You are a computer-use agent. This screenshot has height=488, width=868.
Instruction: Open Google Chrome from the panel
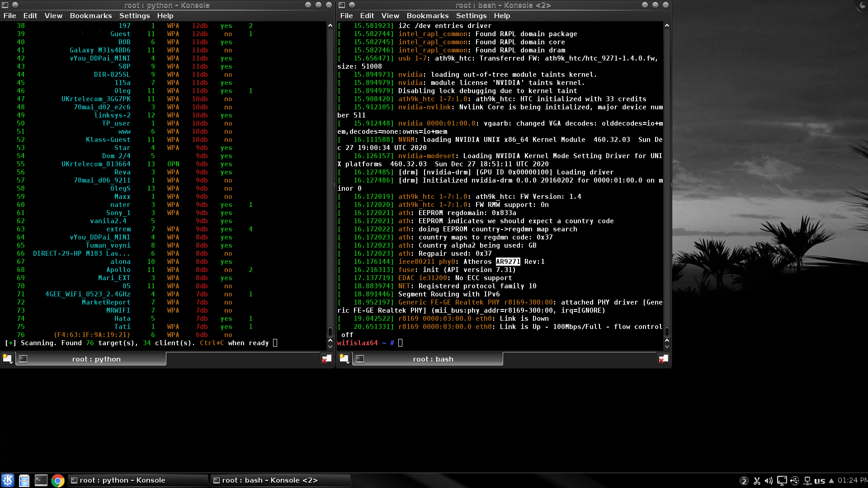pyautogui.click(x=57, y=480)
